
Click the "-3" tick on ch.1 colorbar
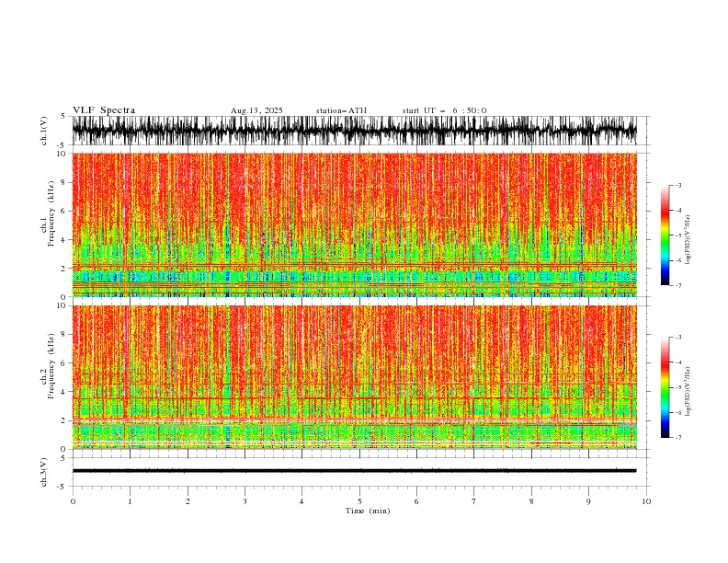coord(677,185)
